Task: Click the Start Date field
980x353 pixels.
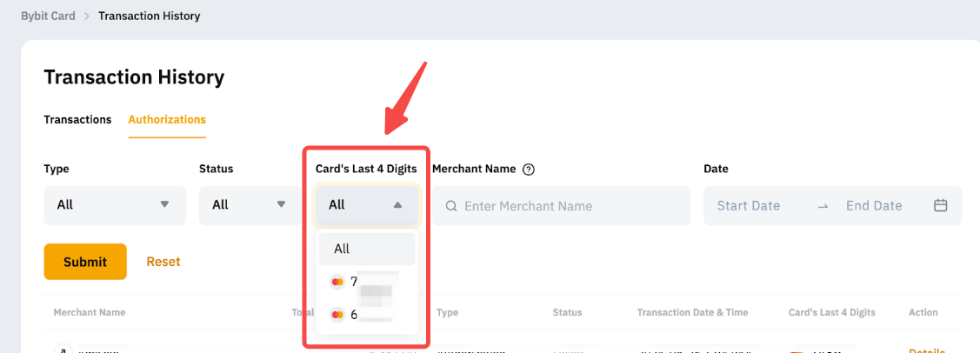Action: pos(748,206)
